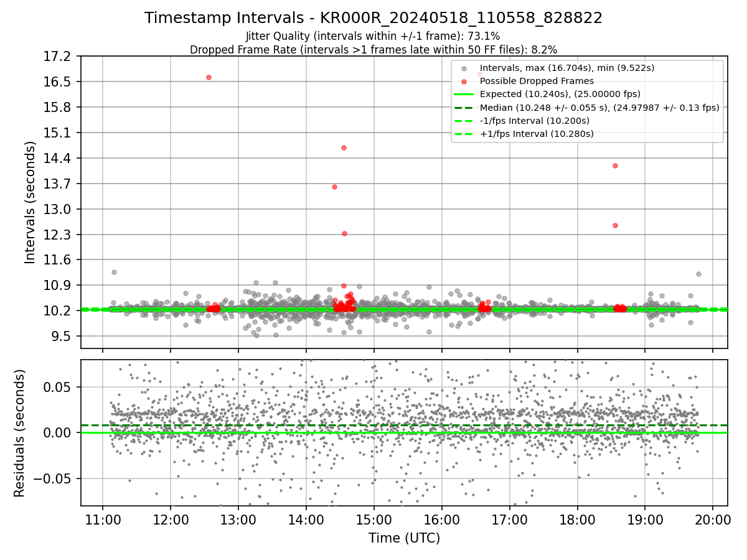Click the red dropped-frame point near 16.7s at 12:30
Viewport: 747px width, 560px height.
(209, 77)
